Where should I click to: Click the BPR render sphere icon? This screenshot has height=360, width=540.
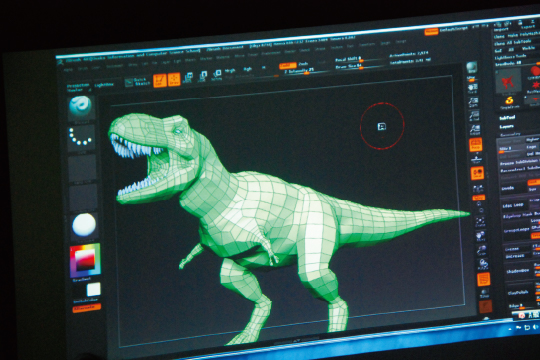472,68
